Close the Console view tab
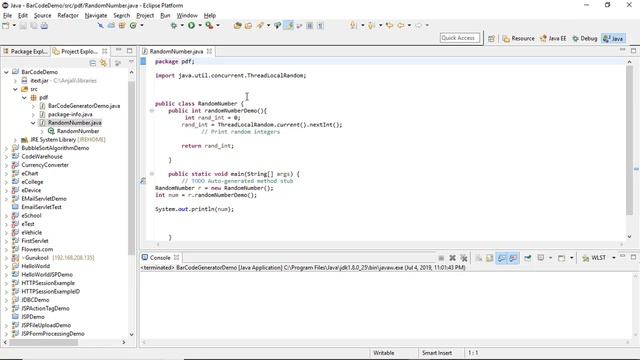Viewport: 640px width, 360px height. 176,258
